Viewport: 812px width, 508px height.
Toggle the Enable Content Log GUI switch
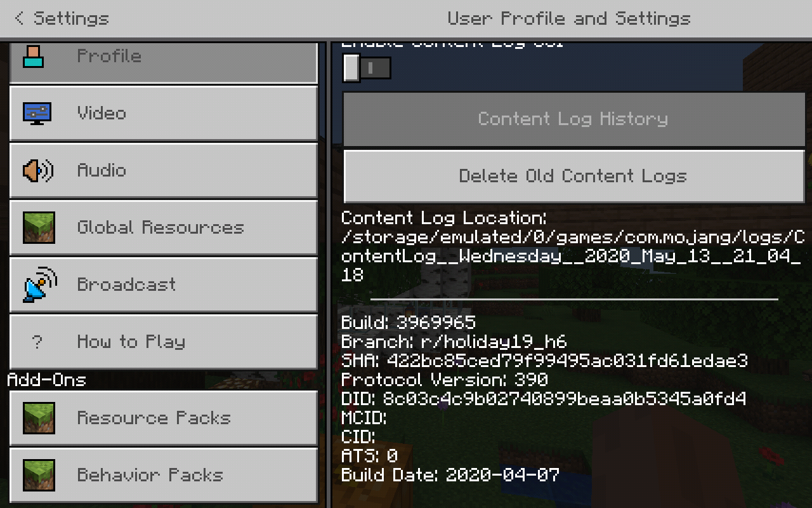pyautogui.click(x=367, y=68)
